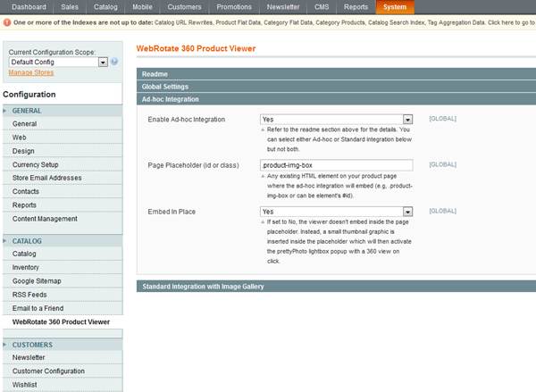536x392 pixels.
Task: Open the Catalog menu in top navigation
Action: (x=103, y=7)
